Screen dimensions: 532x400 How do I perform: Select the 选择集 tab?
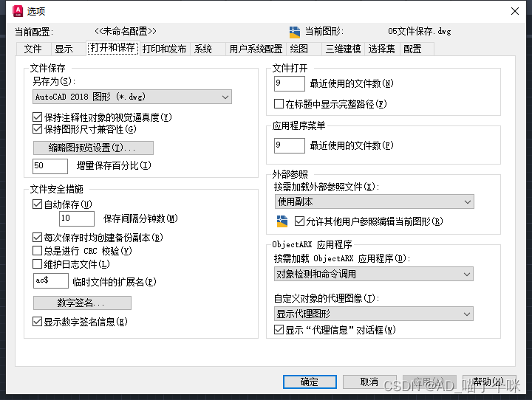[x=382, y=49]
